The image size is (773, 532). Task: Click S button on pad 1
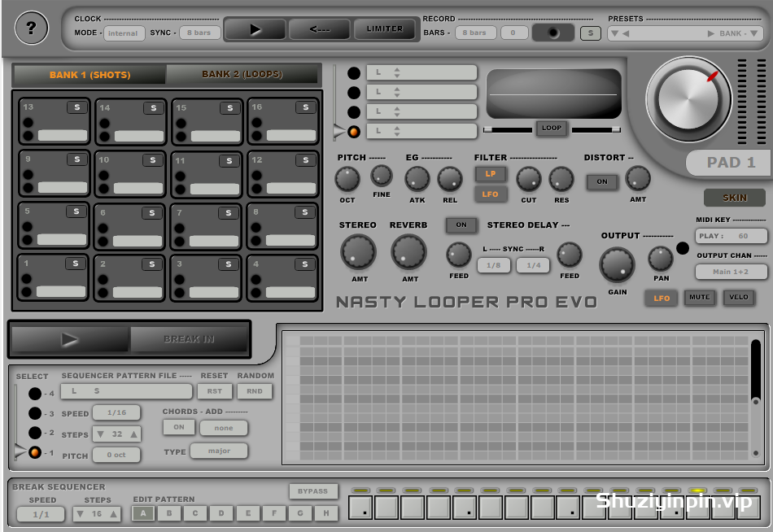coord(76,264)
